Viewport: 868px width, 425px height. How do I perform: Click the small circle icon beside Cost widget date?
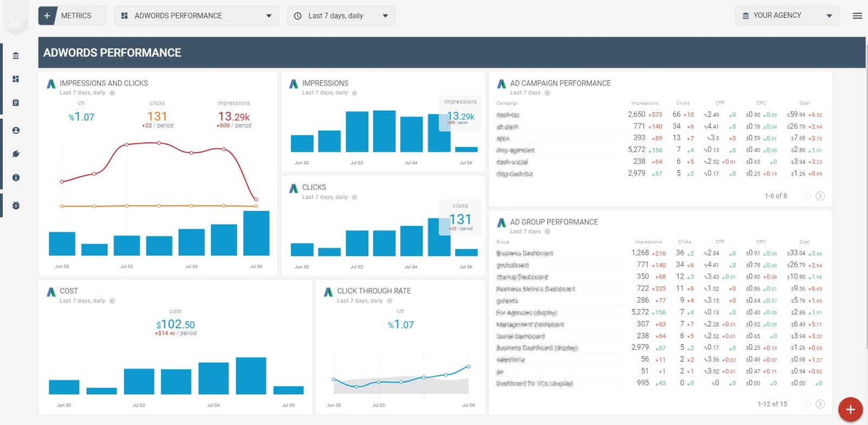[x=112, y=301]
